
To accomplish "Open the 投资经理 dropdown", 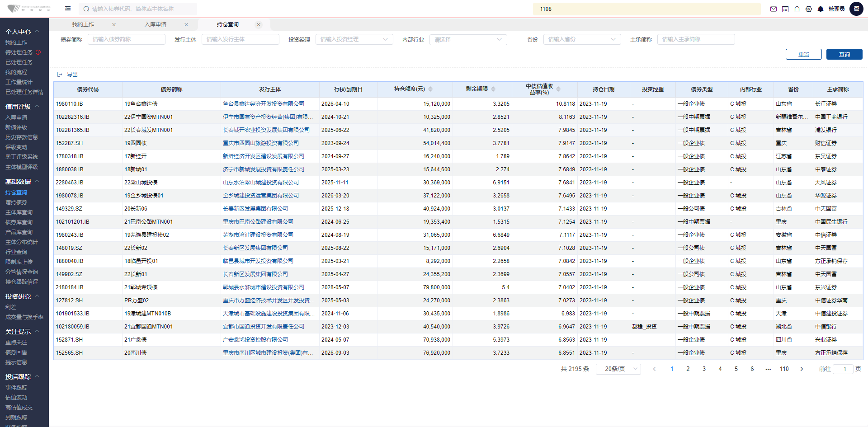I will tap(354, 39).
